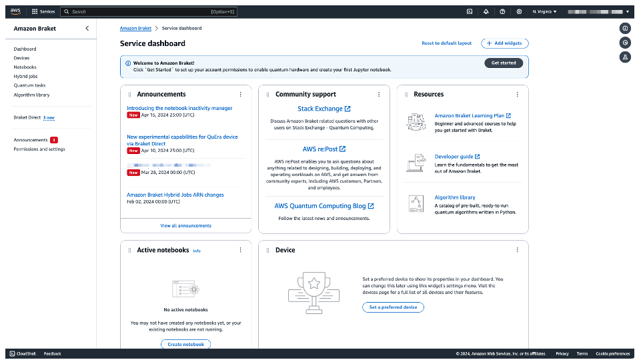Image resolution: width=639 pixels, height=364 pixels.
Task: Open the Stack Exchange link
Action: [324, 109]
